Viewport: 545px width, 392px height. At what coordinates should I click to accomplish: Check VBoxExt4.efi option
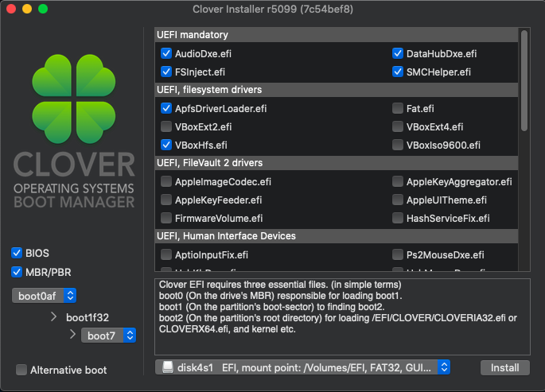click(x=398, y=126)
